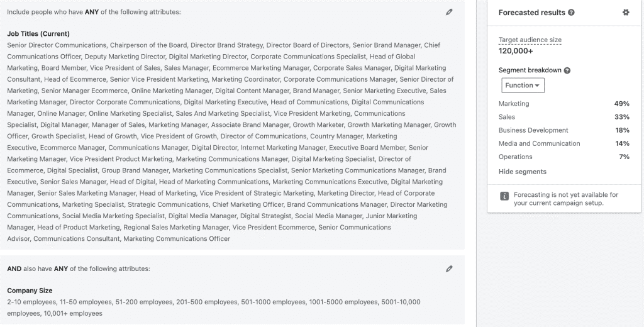Click the Target audience size label
Viewport: 644px width, 327px height.
530,40
